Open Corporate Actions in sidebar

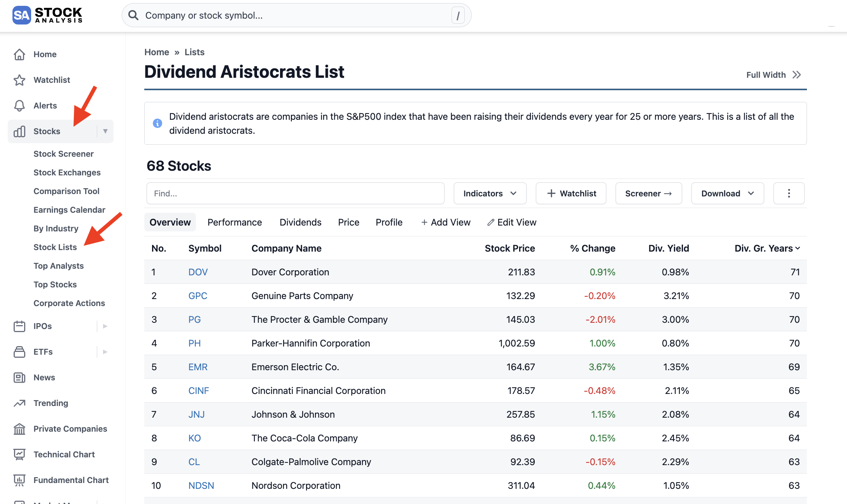pyautogui.click(x=69, y=303)
